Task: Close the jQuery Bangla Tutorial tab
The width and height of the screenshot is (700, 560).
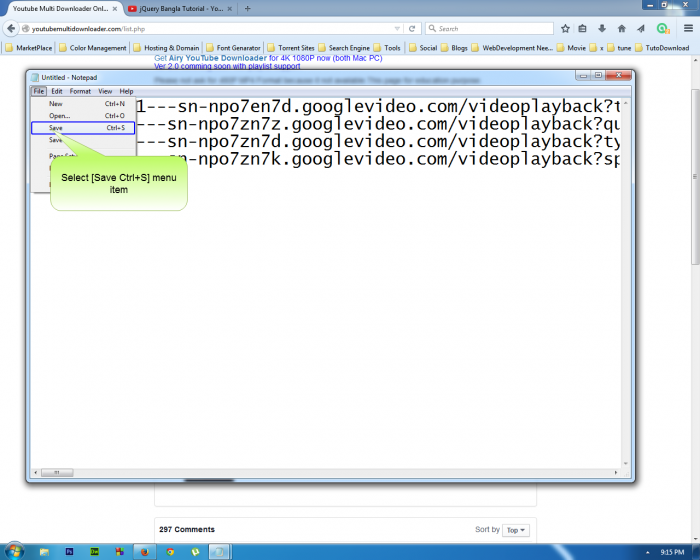Action: (x=229, y=8)
